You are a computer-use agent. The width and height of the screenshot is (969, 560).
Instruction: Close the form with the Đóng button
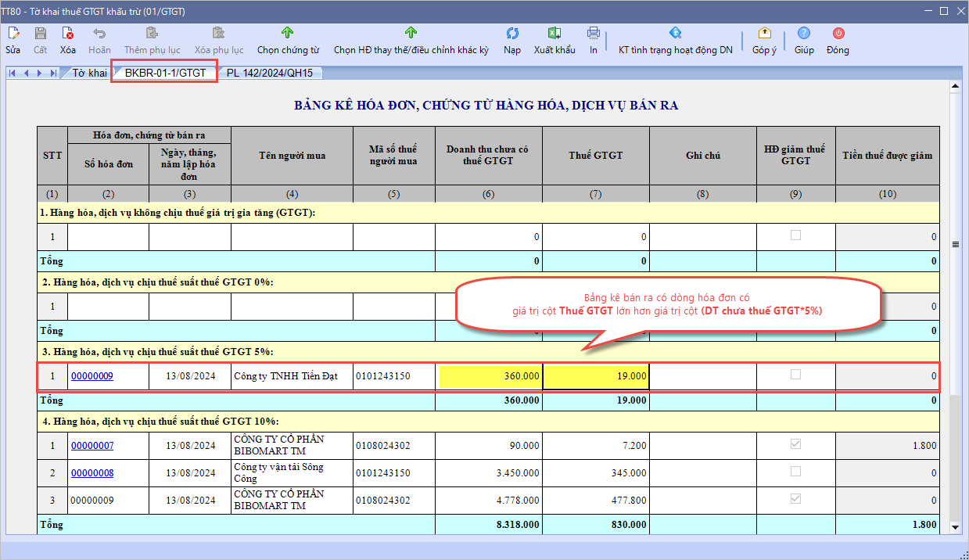click(838, 34)
